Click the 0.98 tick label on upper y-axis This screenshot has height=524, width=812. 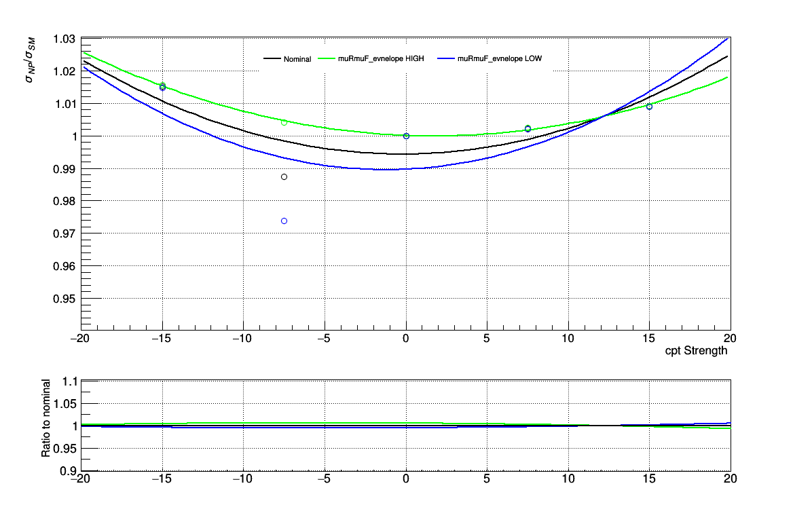(64, 202)
